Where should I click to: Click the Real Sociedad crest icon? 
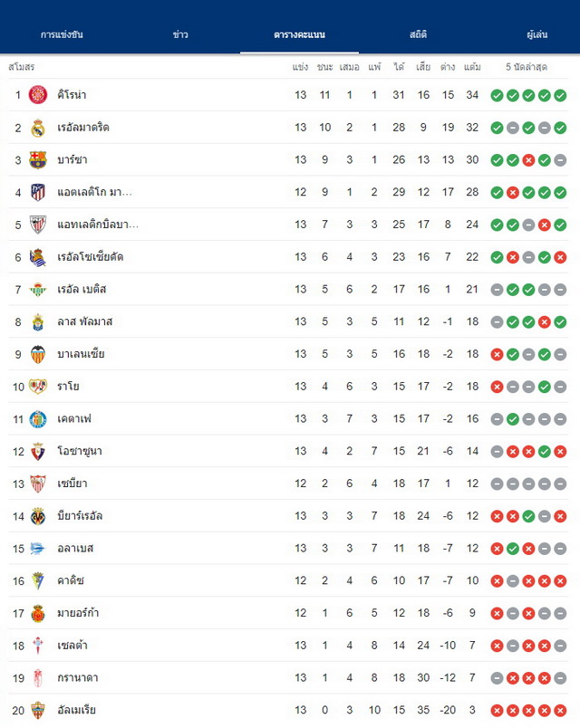[x=38, y=257]
